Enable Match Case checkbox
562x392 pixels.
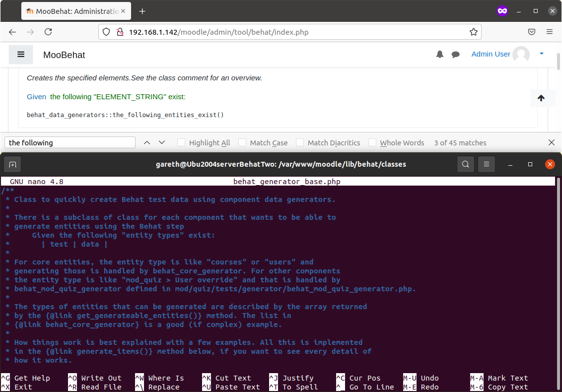click(x=242, y=142)
